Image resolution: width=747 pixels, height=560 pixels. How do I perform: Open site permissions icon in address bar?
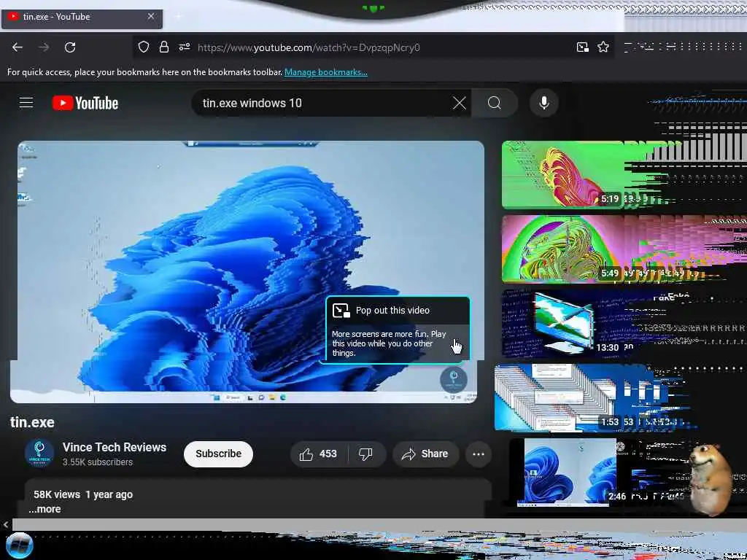click(x=185, y=47)
